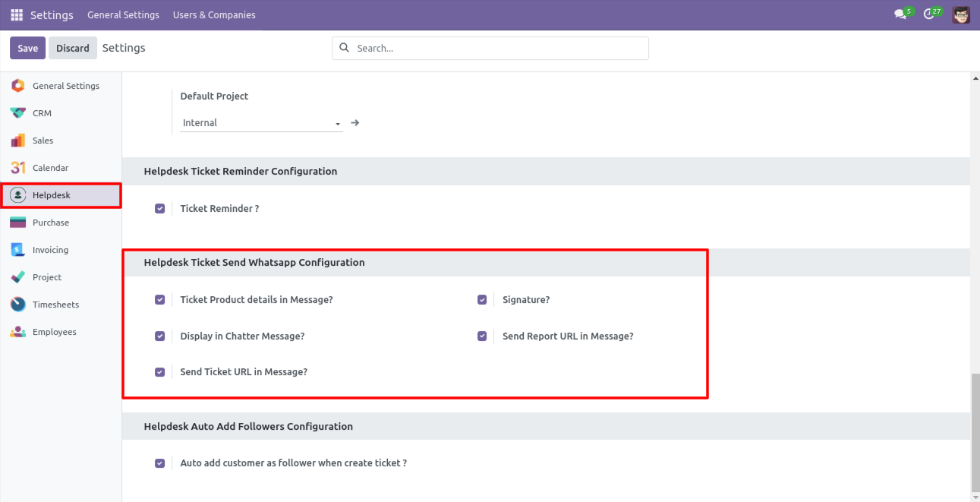
Task: Click 'Display in Chatter Message?' label
Action: [x=242, y=336]
